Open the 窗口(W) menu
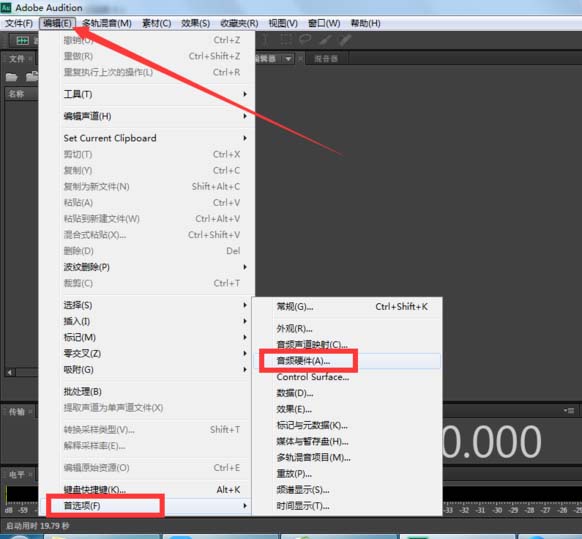 coord(324,23)
